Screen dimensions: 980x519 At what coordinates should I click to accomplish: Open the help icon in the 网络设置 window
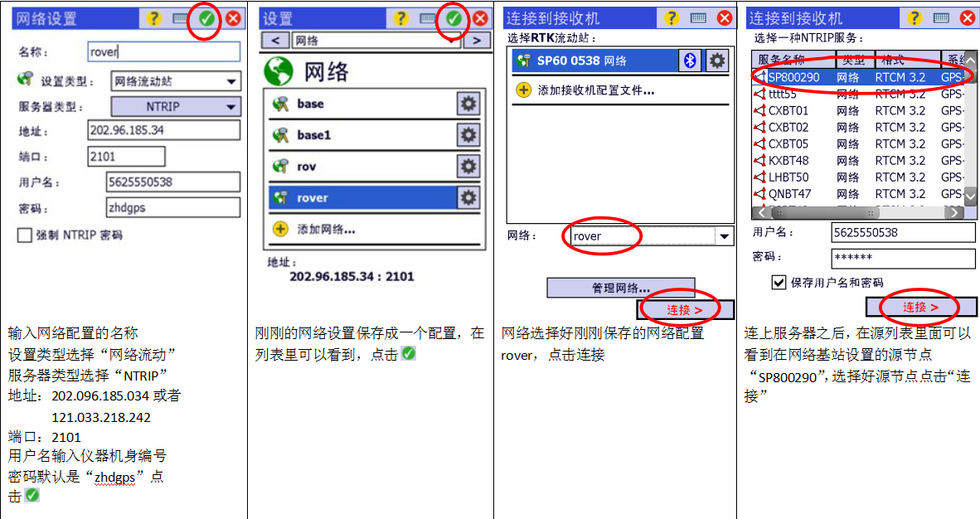pos(153,19)
